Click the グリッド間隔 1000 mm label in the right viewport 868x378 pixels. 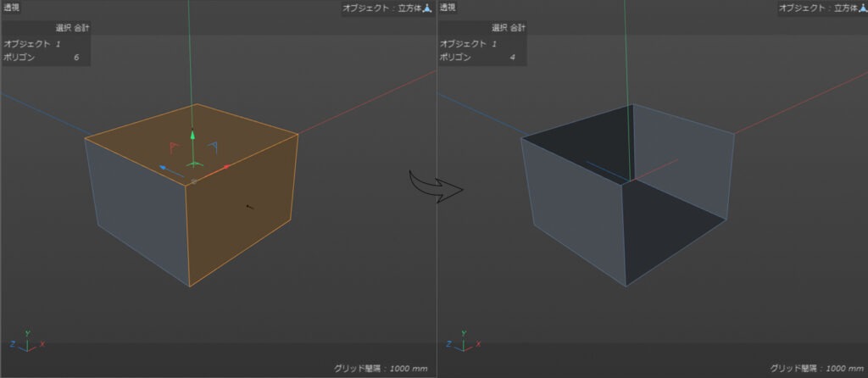(x=816, y=368)
